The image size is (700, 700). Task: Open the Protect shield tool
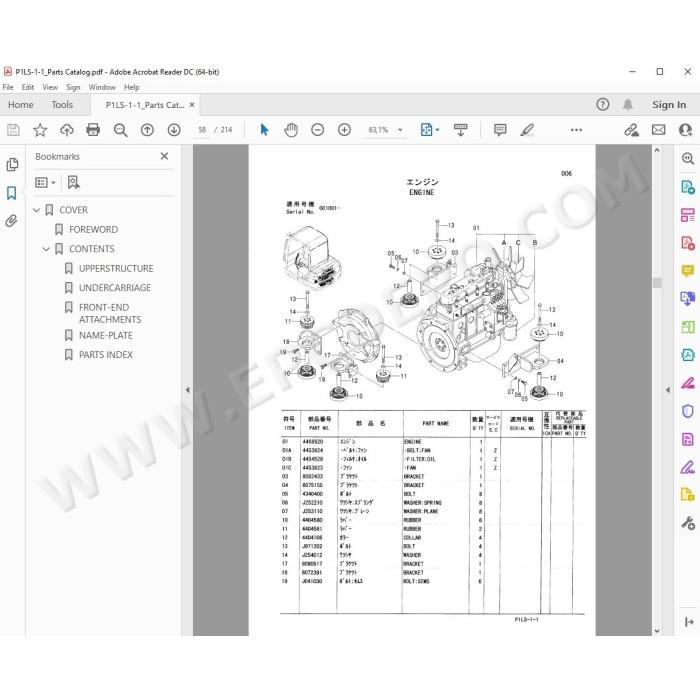click(x=688, y=411)
